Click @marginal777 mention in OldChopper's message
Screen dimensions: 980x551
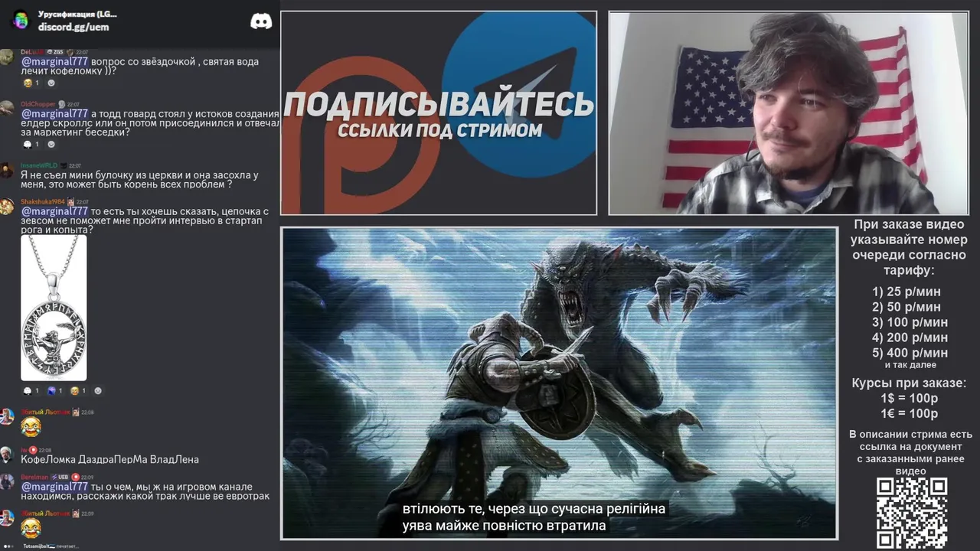54,113
